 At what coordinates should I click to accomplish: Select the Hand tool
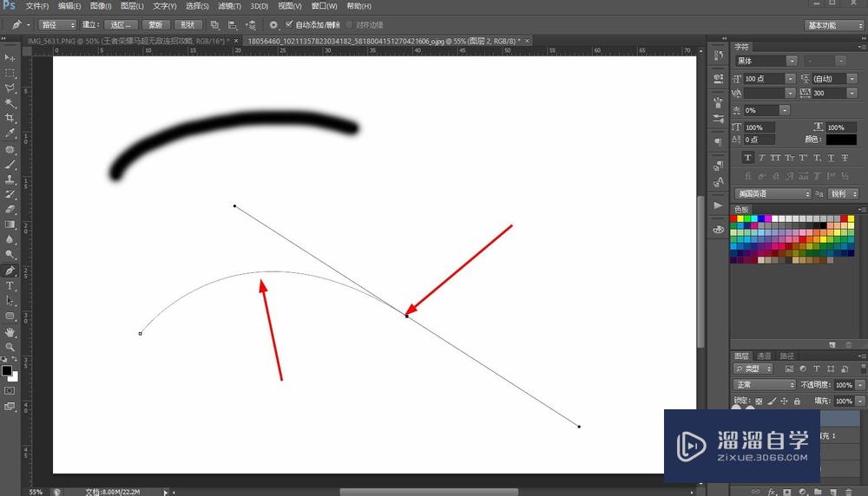(10, 332)
